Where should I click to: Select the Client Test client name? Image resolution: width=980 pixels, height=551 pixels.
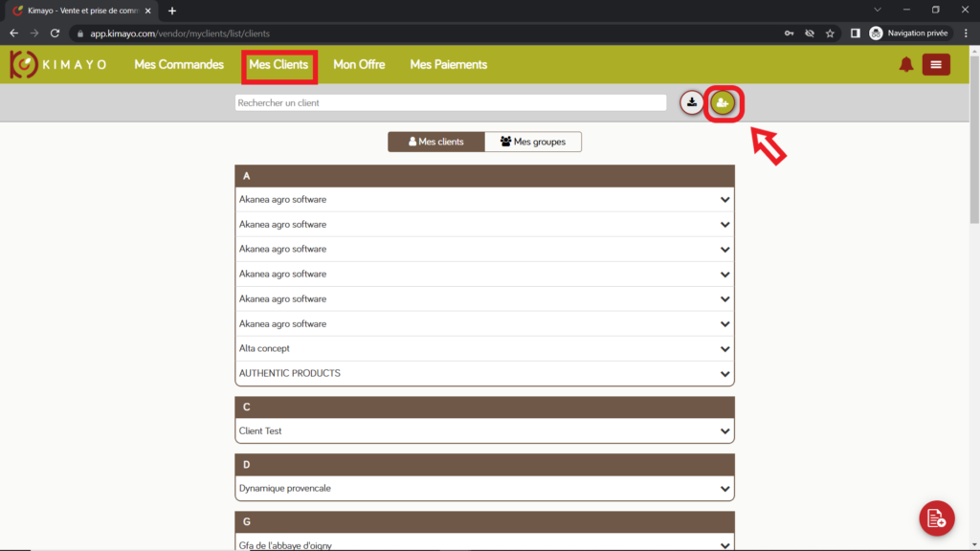pyautogui.click(x=260, y=431)
